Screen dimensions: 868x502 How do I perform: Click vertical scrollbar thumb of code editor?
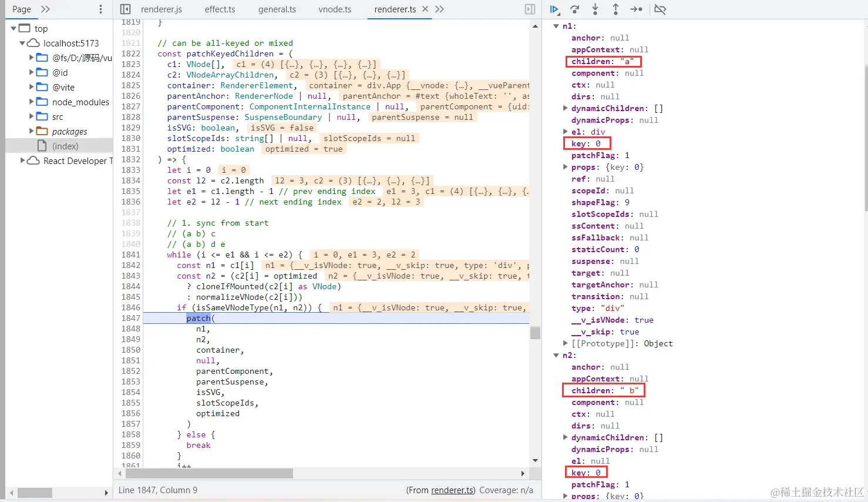pyautogui.click(x=535, y=333)
